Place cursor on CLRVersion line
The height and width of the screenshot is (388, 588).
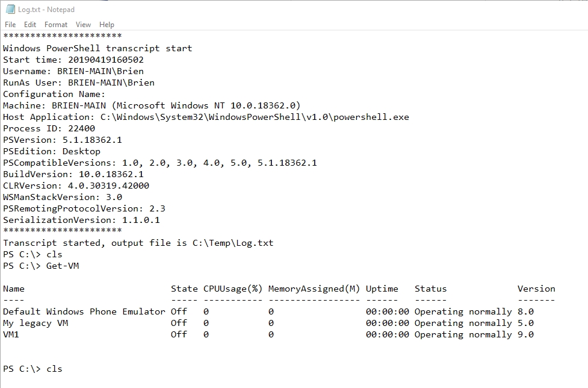click(x=76, y=186)
